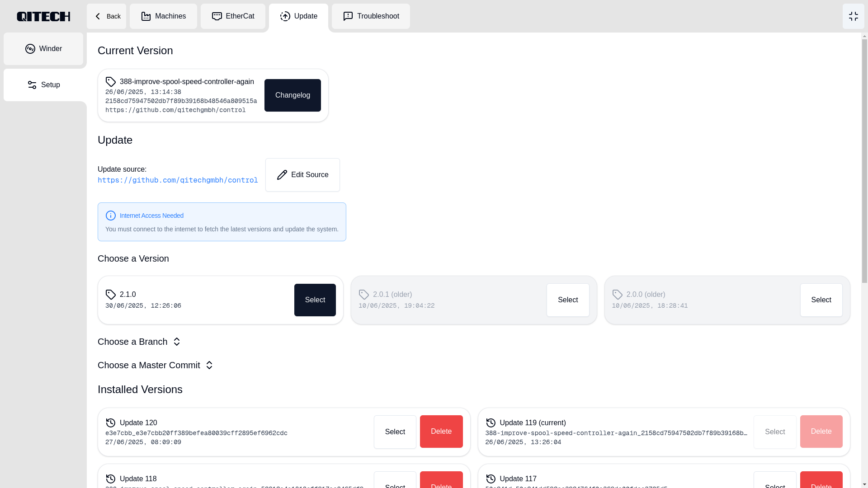Click the history icon beside Update 117
The height and width of the screenshot is (488, 868).
pyautogui.click(x=491, y=479)
